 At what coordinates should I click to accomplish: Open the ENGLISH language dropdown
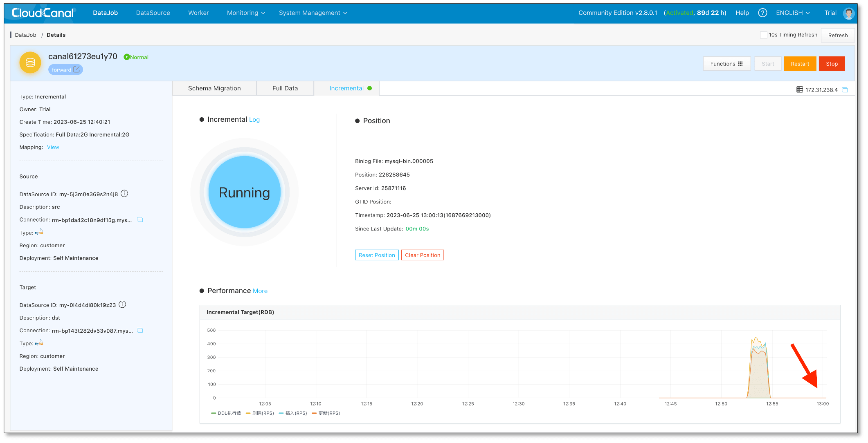tap(792, 13)
